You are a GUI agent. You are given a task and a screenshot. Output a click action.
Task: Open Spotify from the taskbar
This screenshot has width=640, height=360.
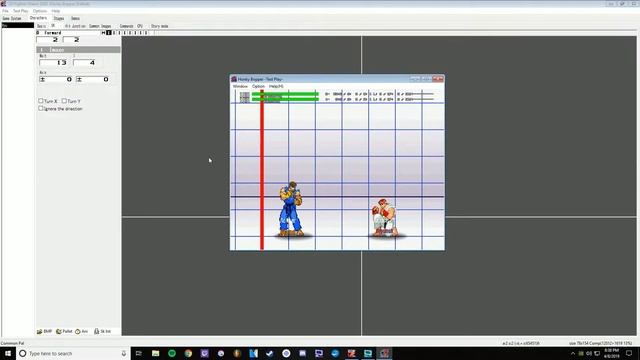(x=172, y=353)
